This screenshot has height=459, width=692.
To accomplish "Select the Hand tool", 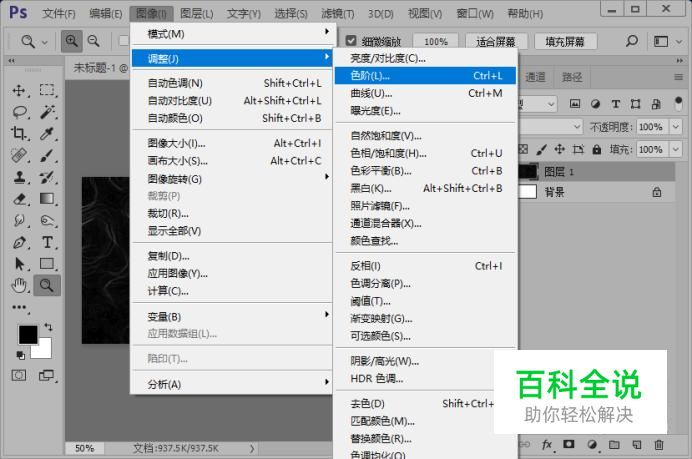I will tap(19, 286).
